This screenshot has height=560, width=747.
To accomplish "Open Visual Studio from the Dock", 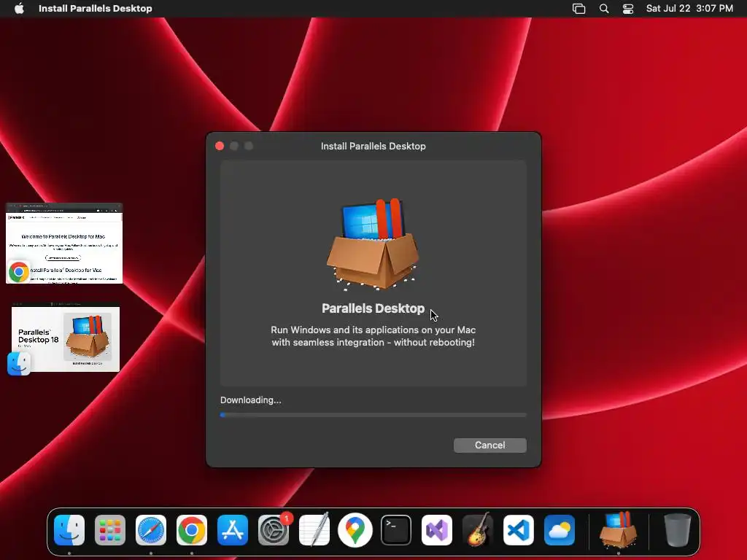I will click(x=437, y=530).
